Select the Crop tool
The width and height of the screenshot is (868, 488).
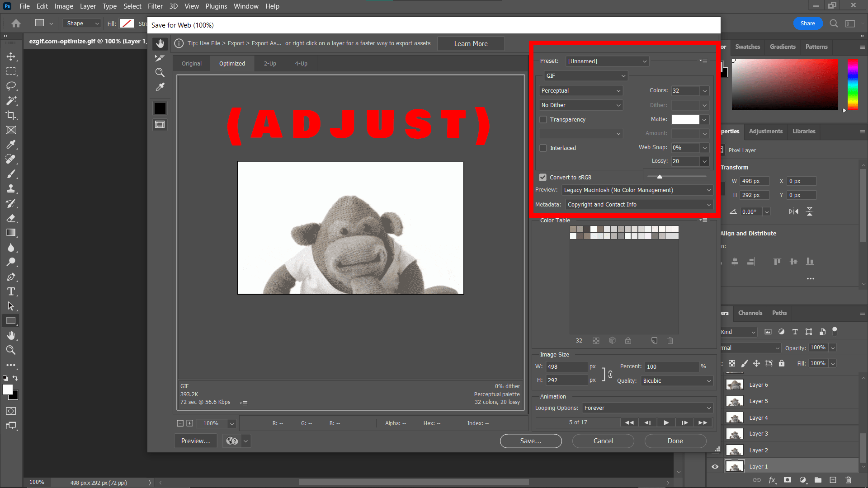coord(11,115)
